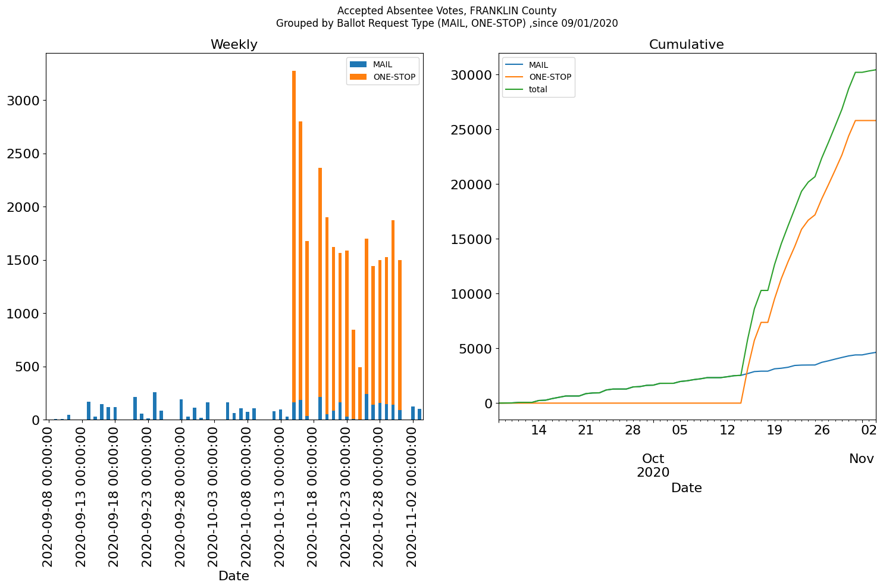Click the 'Oct 2020' month label
Viewport: 883px width, 588px height.
653,465
